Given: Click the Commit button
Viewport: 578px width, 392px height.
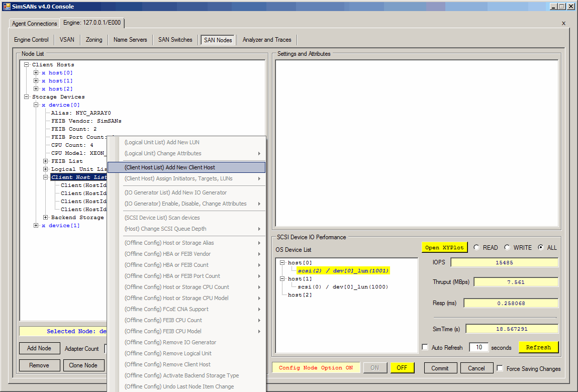Looking at the screenshot, I should (x=440, y=368).
